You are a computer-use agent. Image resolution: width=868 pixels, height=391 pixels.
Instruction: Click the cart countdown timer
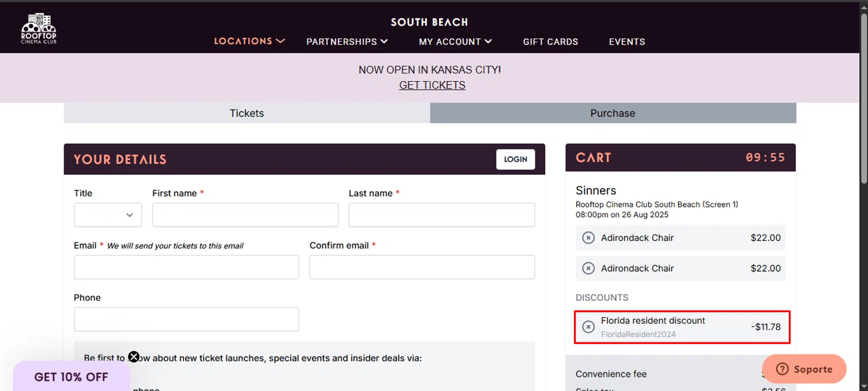point(765,158)
